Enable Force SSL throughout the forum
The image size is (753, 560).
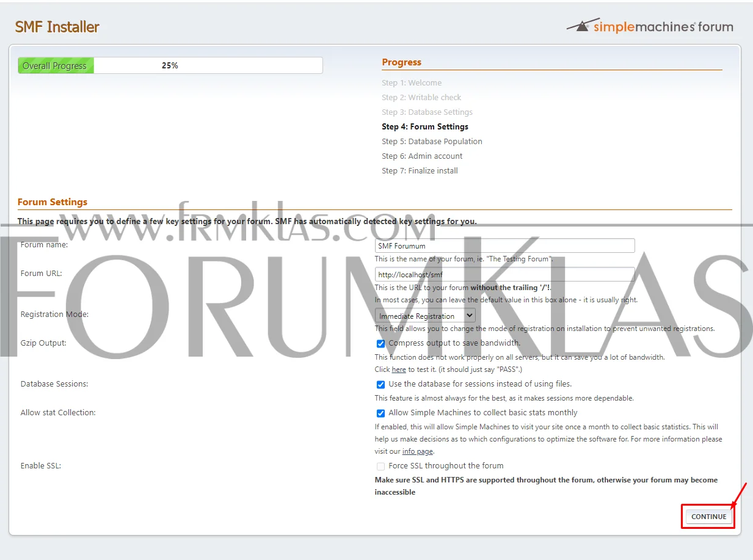(380, 466)
